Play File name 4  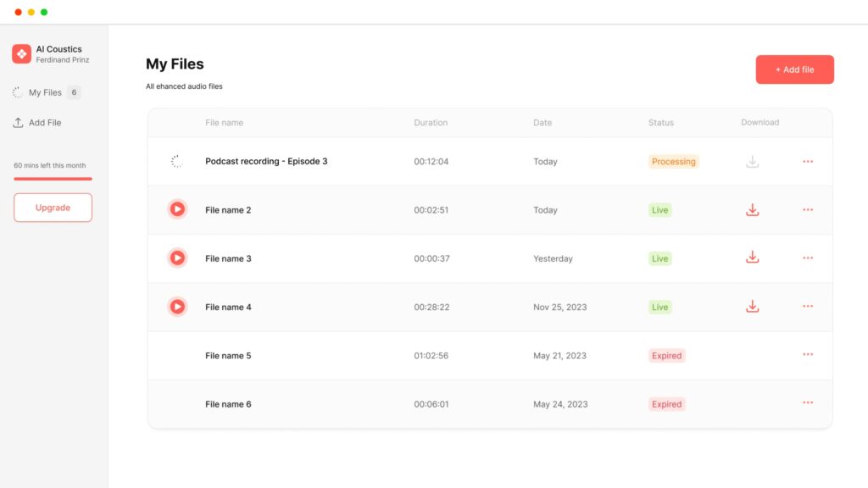tap(177, 307)
